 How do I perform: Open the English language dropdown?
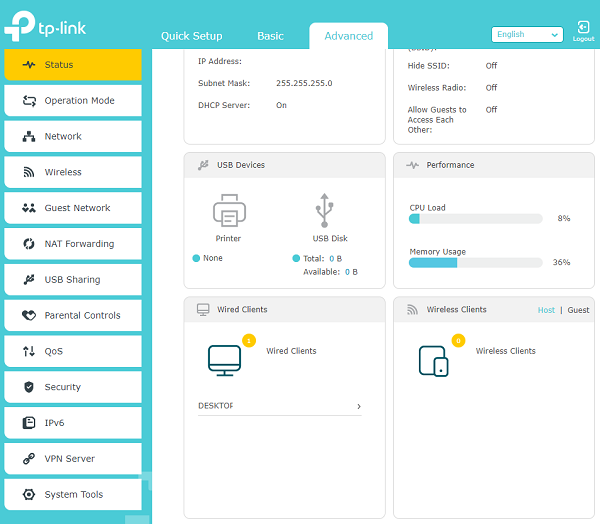point(527,34)
